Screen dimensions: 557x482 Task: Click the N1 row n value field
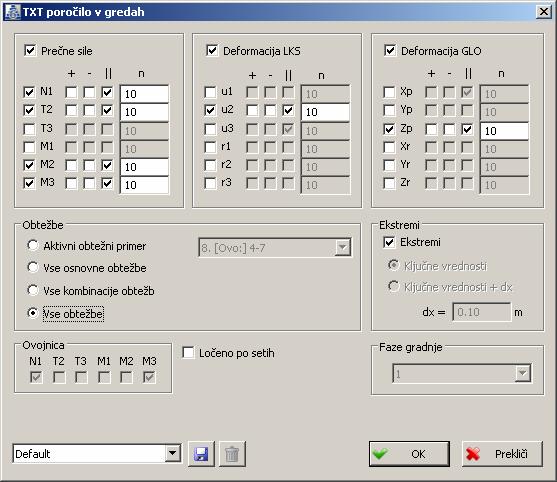coord(144,94)
